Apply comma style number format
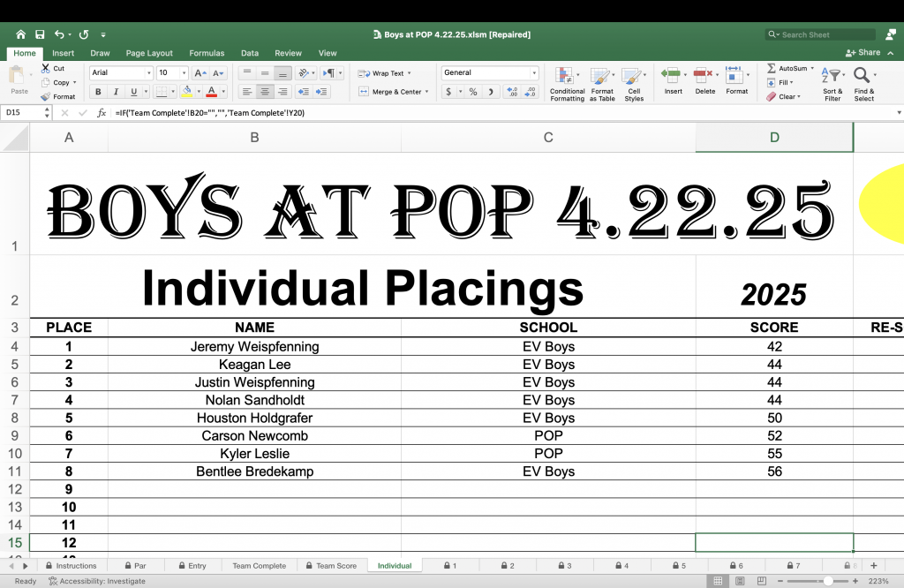The height and width of the screenshot is (588, 904). coord(491,92)
